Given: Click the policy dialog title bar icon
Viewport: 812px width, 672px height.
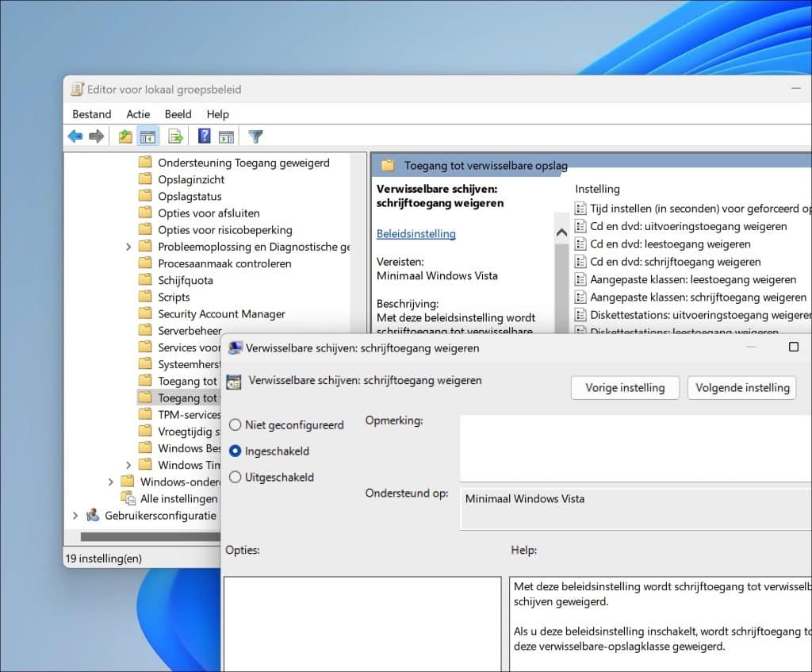Looking at the screenshot, I should 236,348.
